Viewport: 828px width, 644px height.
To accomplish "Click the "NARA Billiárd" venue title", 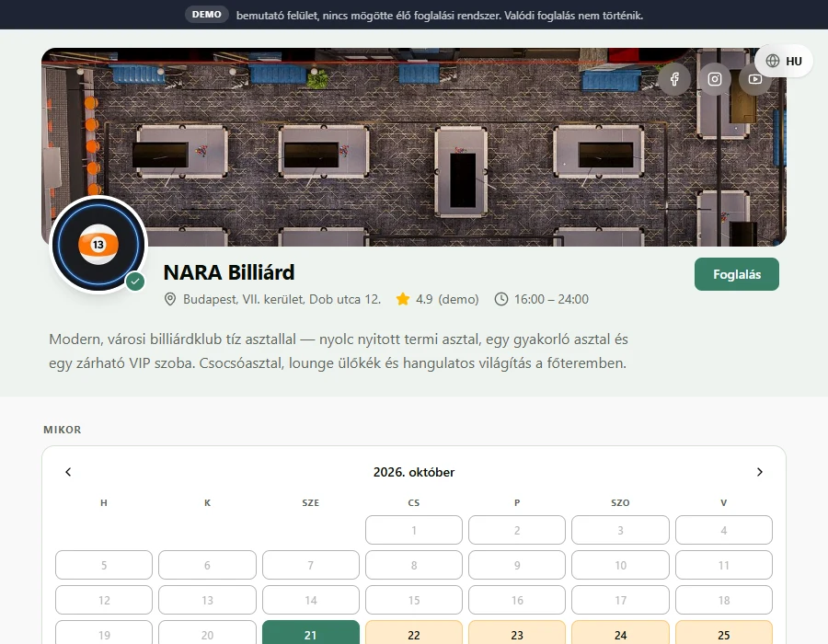I will [x=229, y=272].
